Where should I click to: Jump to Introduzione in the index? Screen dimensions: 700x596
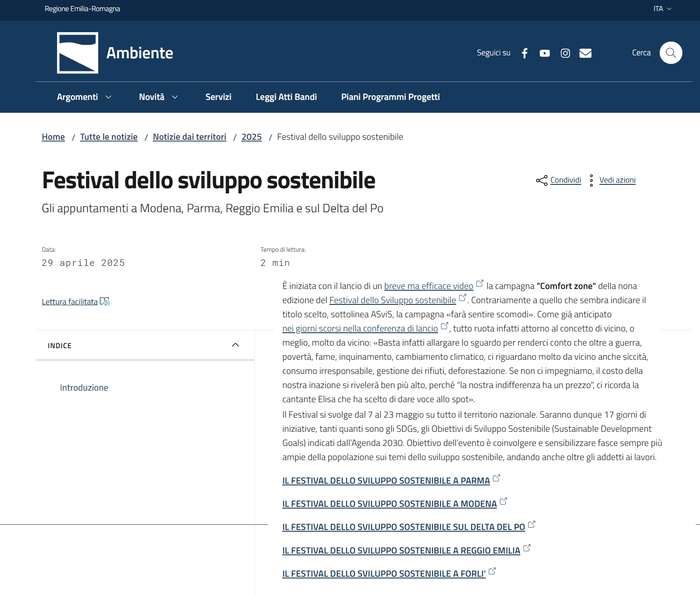[x=84, y=388]
